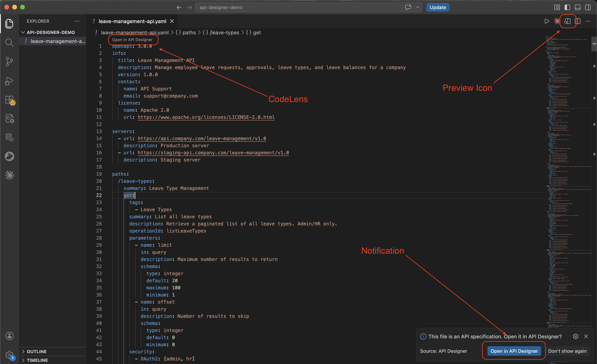The width and height of the screenshot is (597, 364).
Task: Click the vertical scrollbar thumb
Action: pos(594,44)
